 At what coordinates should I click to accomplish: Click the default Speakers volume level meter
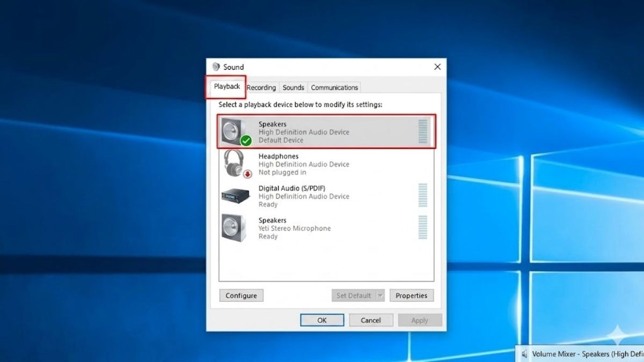tap(423, 132)
